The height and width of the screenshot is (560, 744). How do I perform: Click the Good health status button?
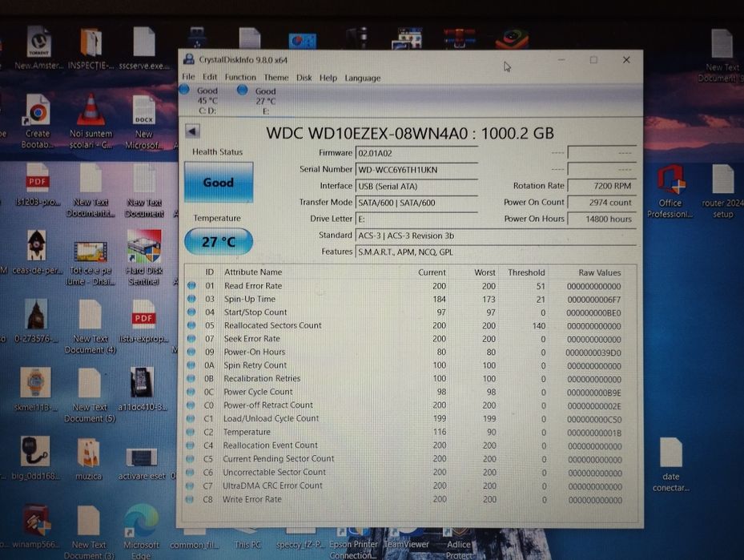click(219, 182)
